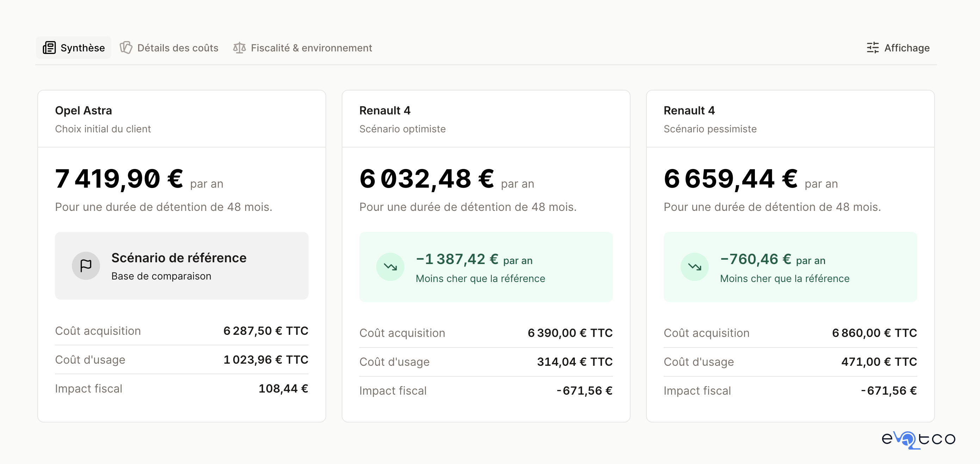Click pessimiste Impact fiscal label
The width and height of the screenshot is (980, 464).
coord(697,390)
